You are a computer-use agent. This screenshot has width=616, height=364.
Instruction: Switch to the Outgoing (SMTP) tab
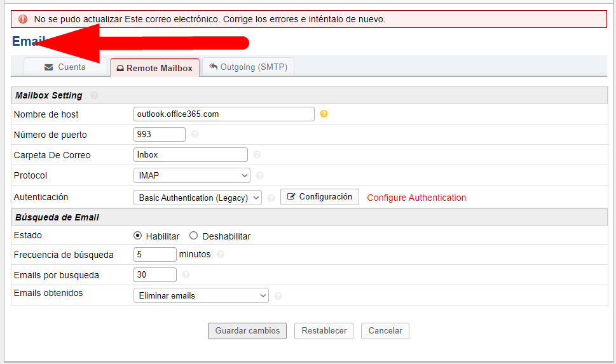coord(248,67)
